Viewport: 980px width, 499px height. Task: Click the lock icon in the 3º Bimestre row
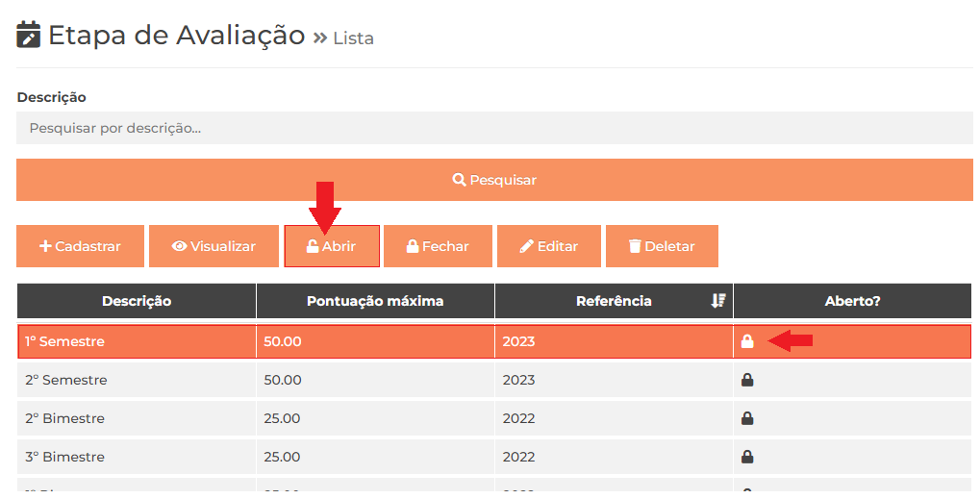point(747,457)
